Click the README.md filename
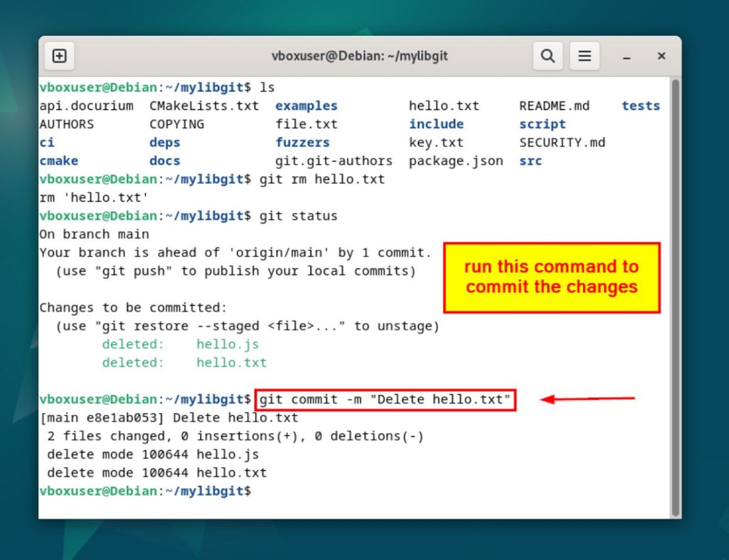Viewport: 729px width, 560px height. [x=554, y=106]
